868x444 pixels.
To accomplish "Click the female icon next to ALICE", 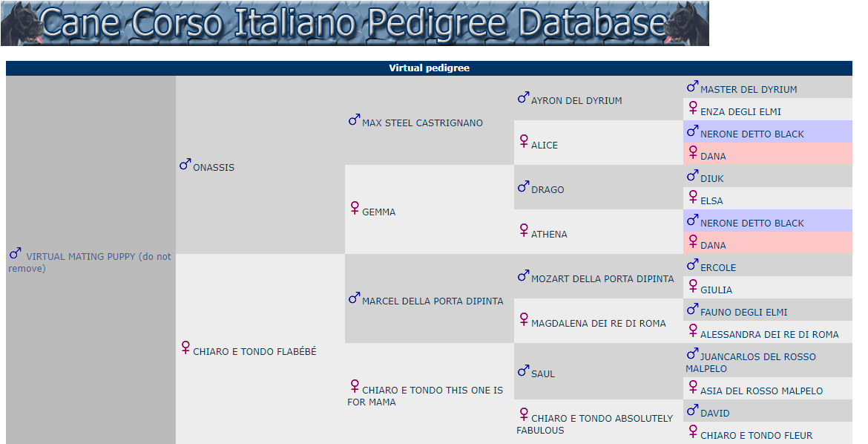I will tap(524, 141).
